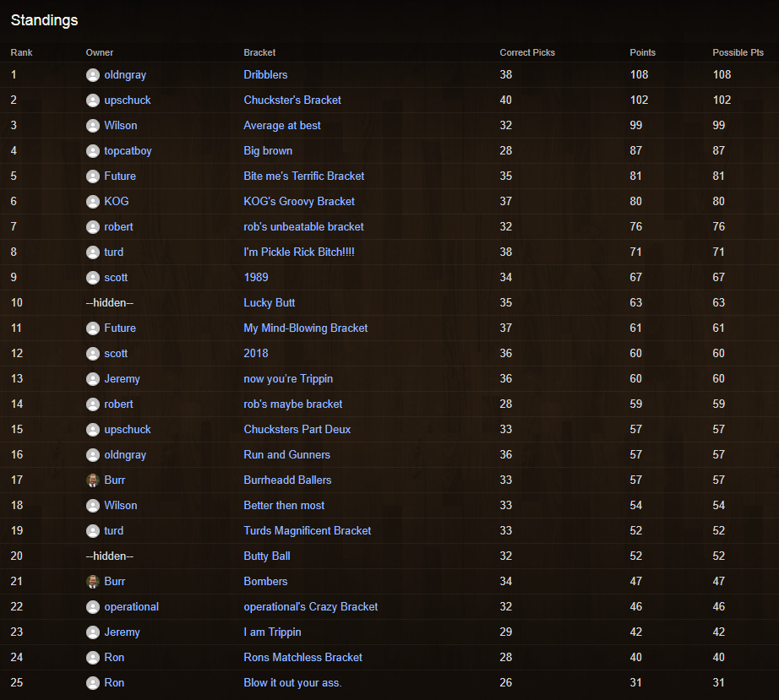Click owner name KOG

[117, 201]
